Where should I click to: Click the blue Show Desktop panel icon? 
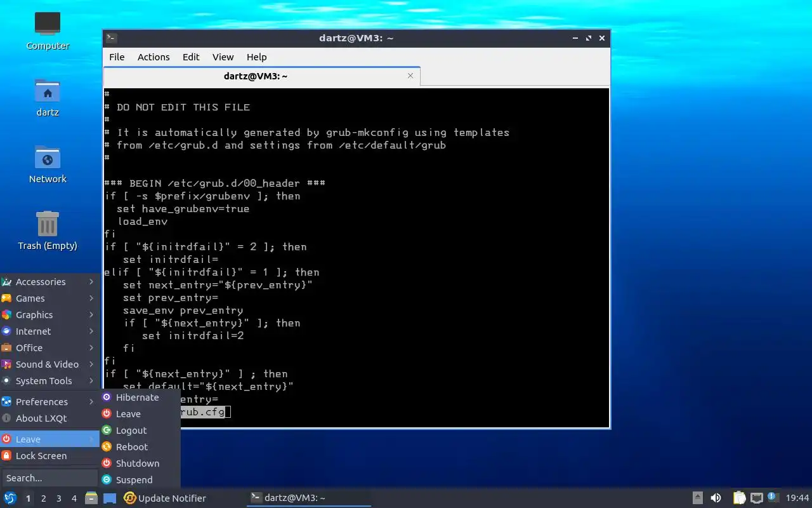point(110,498)
